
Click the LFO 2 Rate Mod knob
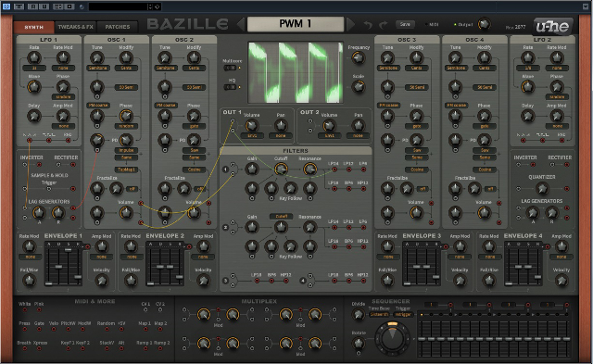point(557,57)
